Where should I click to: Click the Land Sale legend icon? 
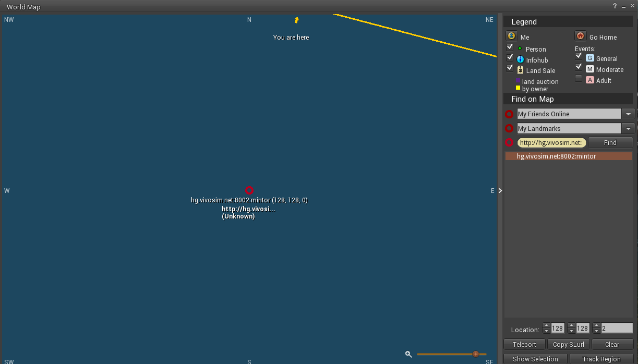[x=521, y=70]
